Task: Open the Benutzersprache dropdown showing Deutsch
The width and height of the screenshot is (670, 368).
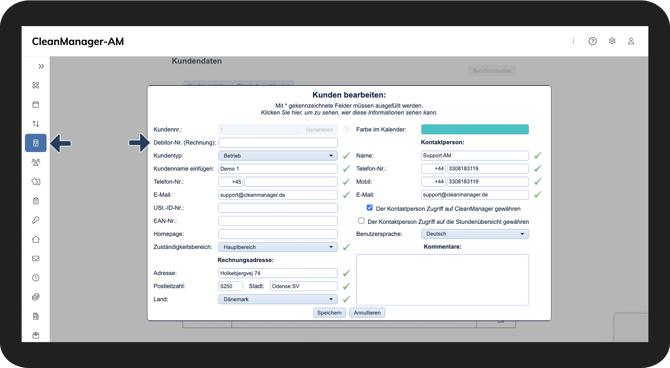Action: pos(475,234)
